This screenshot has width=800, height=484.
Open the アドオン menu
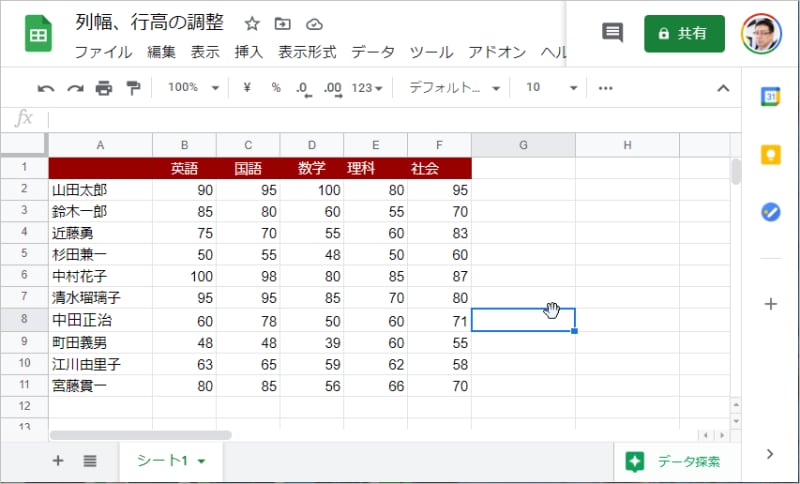tap(497, 52)
